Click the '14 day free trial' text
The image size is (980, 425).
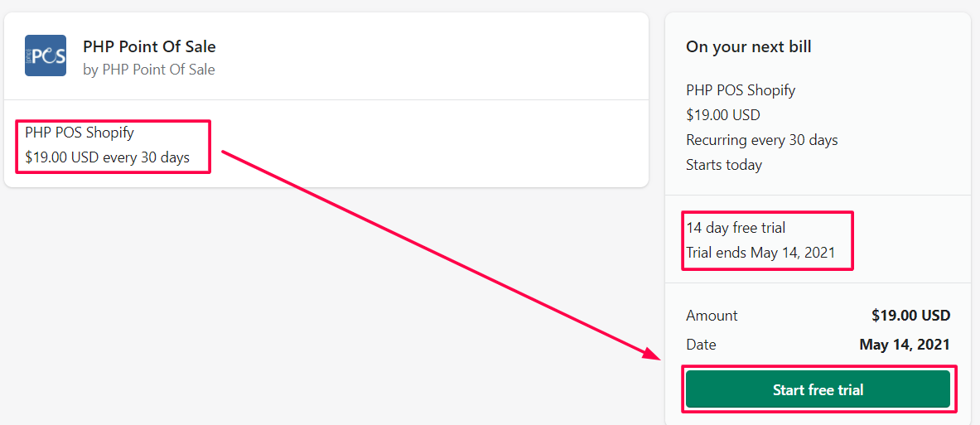tap(736, 228)
